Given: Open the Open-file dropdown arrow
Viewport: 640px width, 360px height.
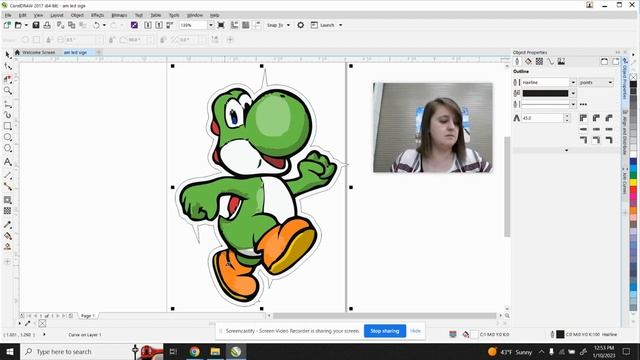Looking at the screenshot, I should [26, 25].
